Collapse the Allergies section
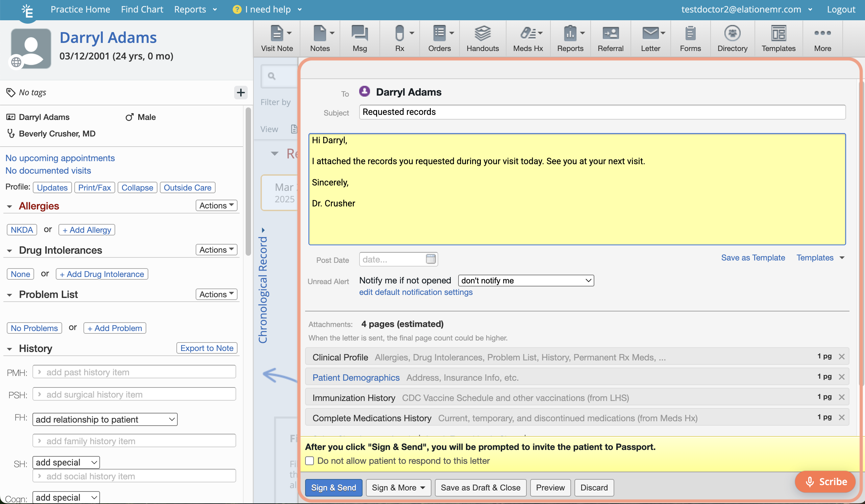 [x=9, y=206]
